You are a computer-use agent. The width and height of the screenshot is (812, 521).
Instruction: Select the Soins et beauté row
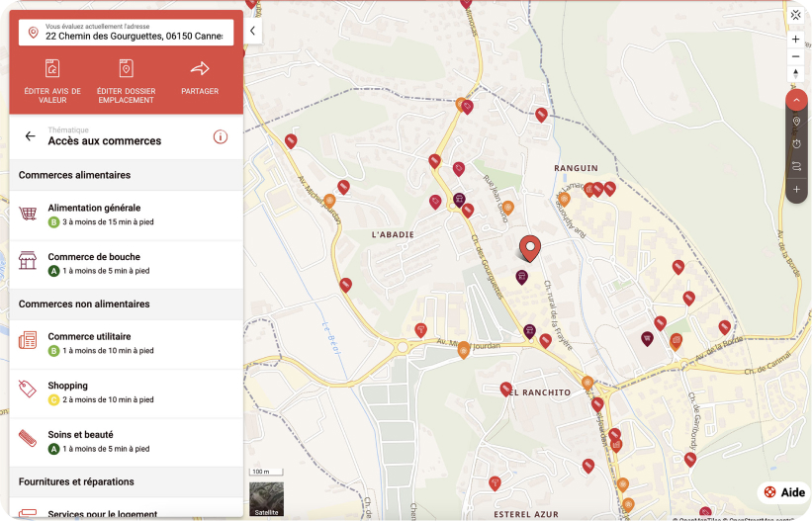[127, 442]
